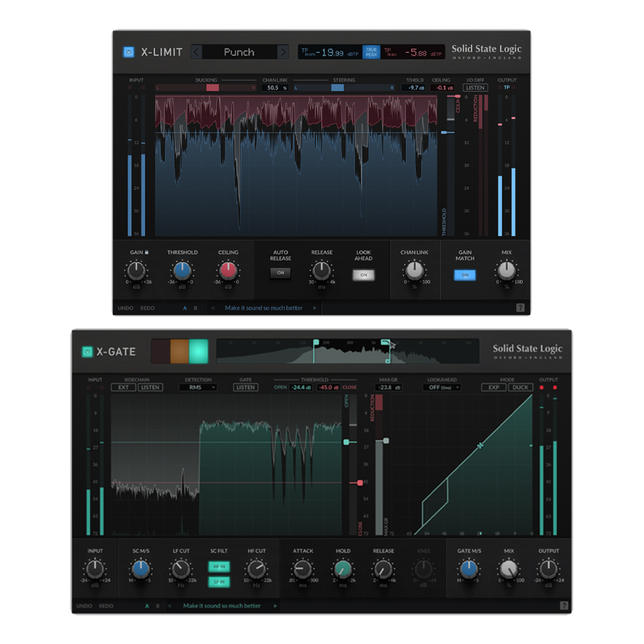Open X-Gate help question mark icon

pyautogui.click(x=564, y=605)
